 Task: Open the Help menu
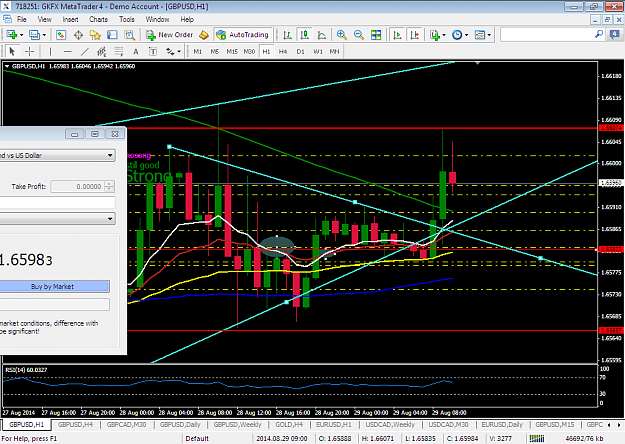tap(187, 19)
